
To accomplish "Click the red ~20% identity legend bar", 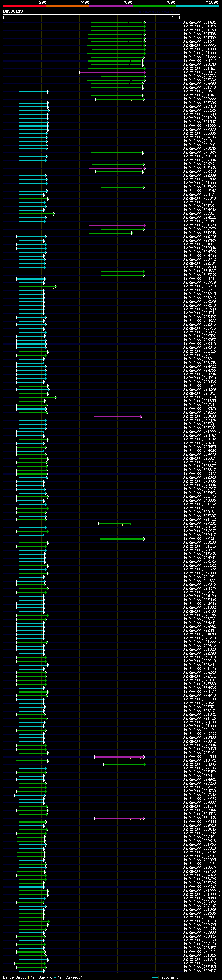I will pos(25,6).
